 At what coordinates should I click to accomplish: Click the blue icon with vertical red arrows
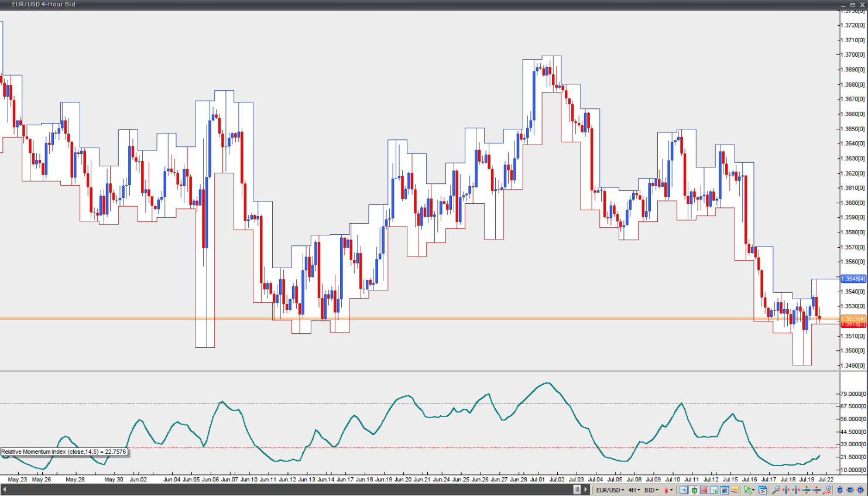[x=840, y=490]
